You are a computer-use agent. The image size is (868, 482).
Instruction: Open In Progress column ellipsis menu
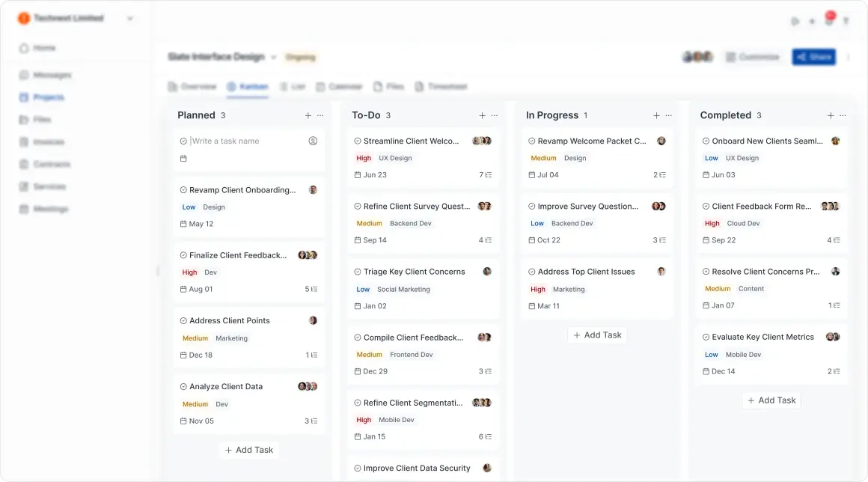[x=669, y=116]
